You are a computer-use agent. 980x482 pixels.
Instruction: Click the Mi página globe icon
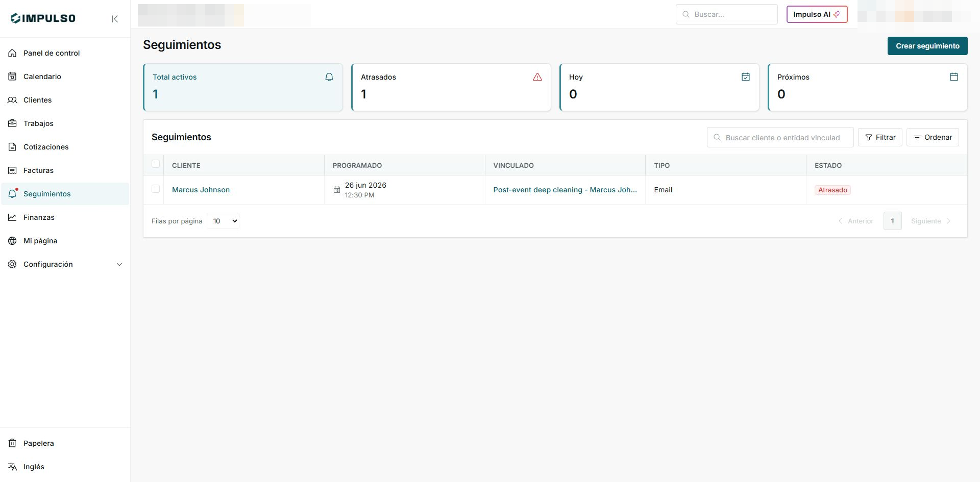[x=12, y=241]
